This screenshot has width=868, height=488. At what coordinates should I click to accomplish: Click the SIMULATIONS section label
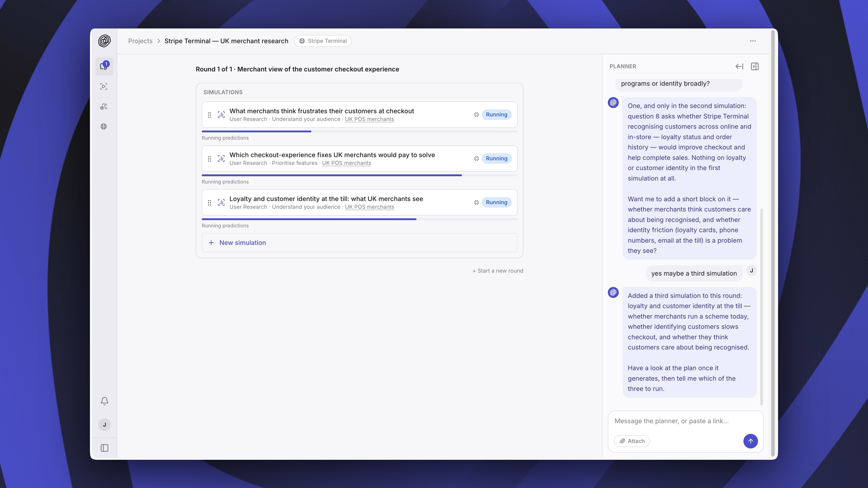[x=223, y=92]
